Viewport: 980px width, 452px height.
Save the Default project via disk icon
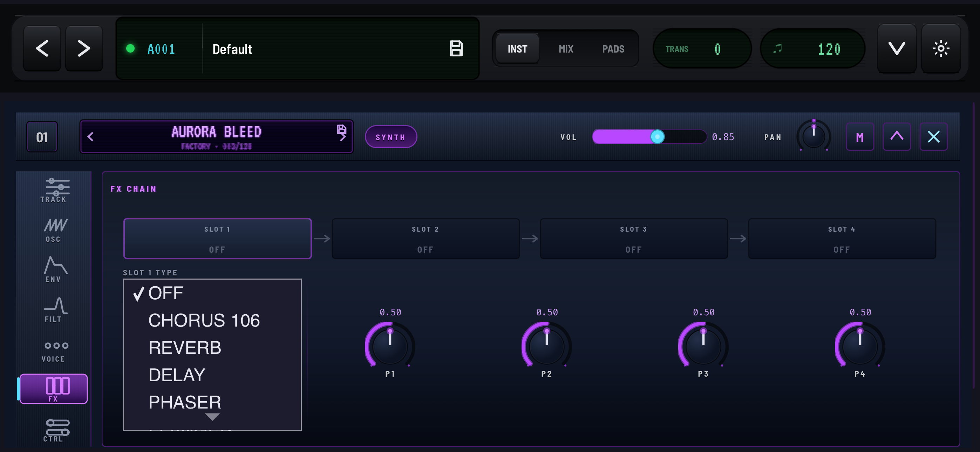[456, 49]
